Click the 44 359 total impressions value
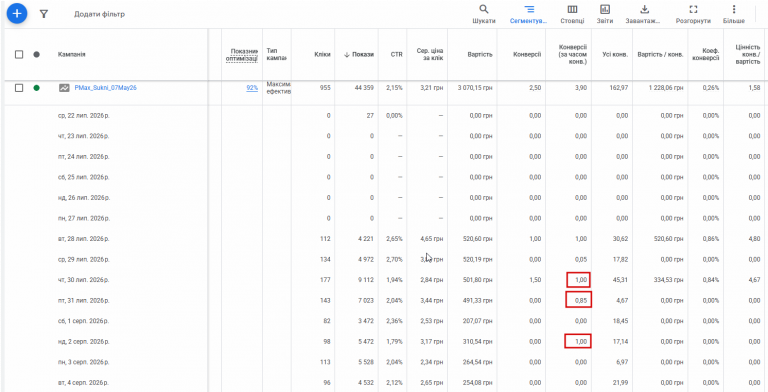768x392 pixels. coord(363,88)
